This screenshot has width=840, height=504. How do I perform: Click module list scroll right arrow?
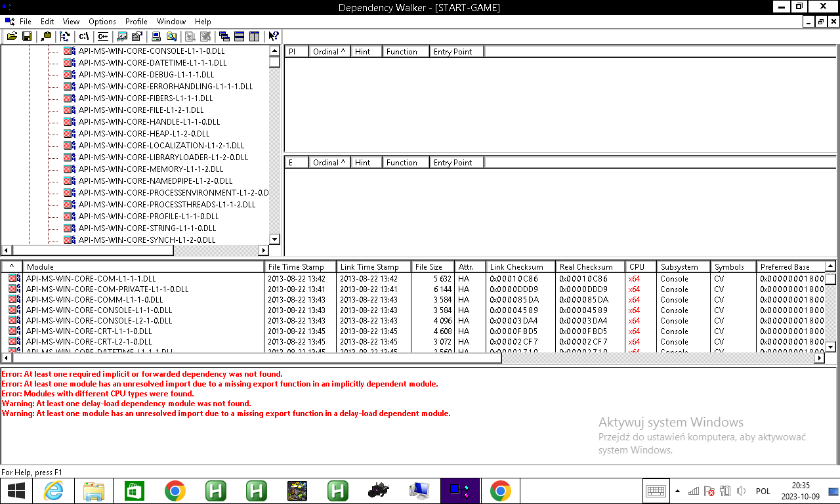click(x=819, y=358)
